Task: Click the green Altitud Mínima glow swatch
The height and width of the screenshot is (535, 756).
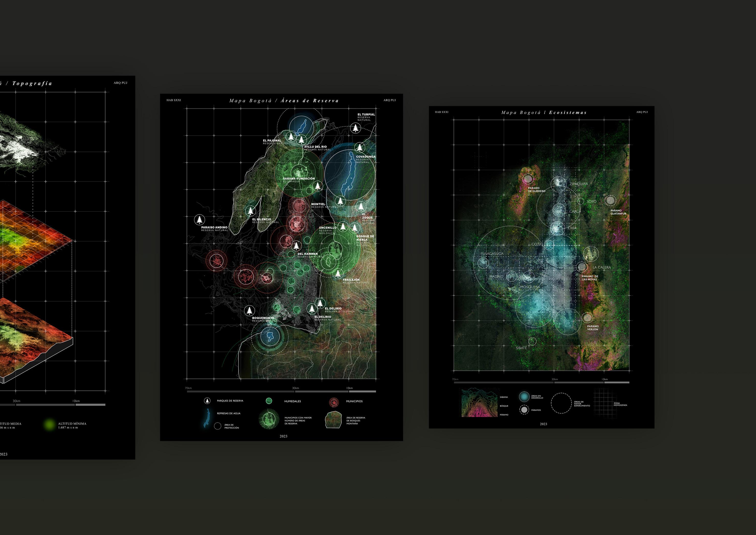Action: coord(50,425)
